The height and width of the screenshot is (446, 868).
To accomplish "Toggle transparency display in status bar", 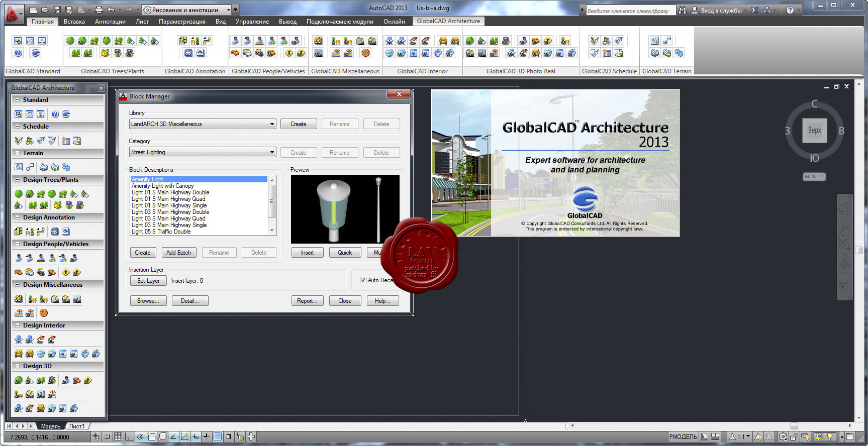I will [x=218, y=437].
